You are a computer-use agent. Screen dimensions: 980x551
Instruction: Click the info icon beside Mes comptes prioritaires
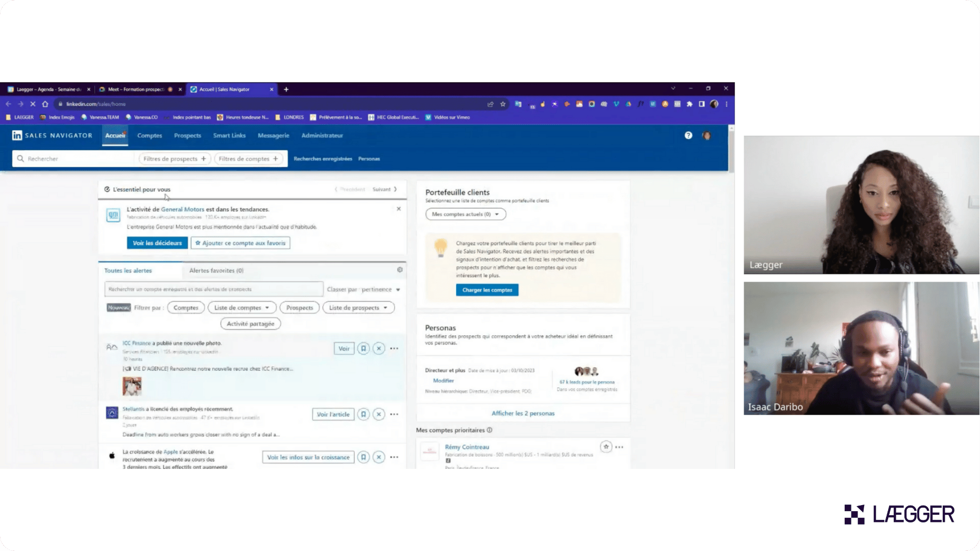coord(489,430)
